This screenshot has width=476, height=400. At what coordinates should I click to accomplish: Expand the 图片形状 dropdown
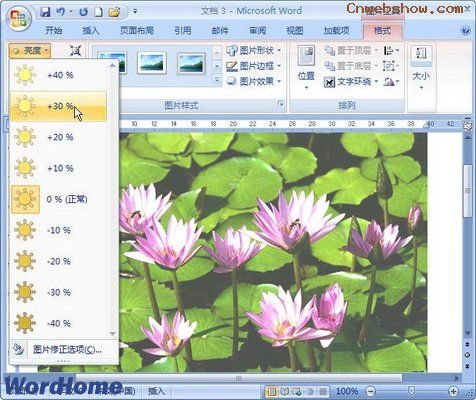[254, 50]
